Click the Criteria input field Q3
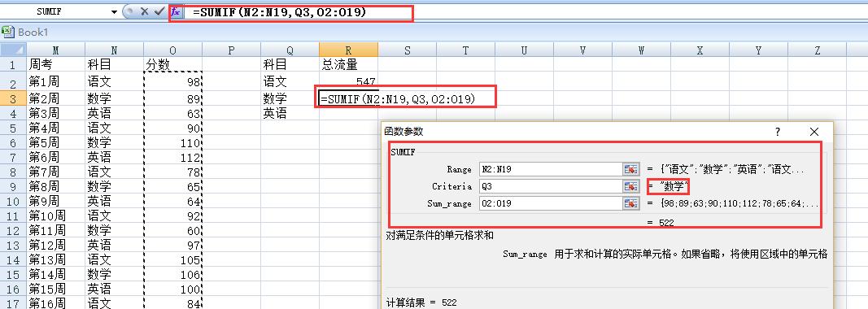Viewport: 868px width, 309px height. point(552,186)
